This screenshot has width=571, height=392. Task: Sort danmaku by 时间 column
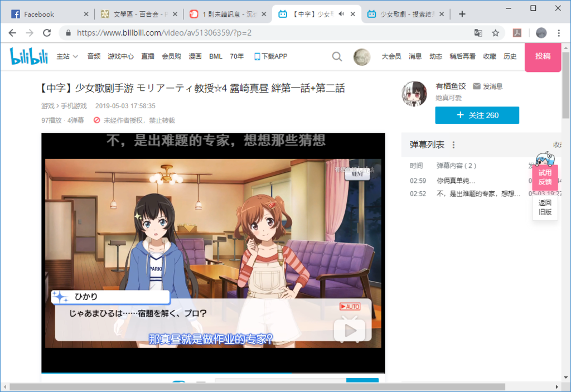point(416,166)
